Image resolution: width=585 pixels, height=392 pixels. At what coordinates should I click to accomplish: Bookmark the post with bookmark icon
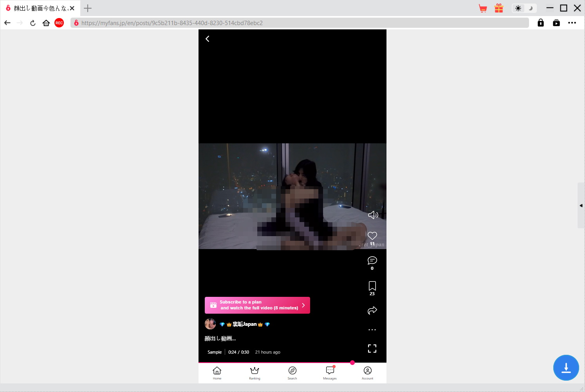(x=372, y=286)
